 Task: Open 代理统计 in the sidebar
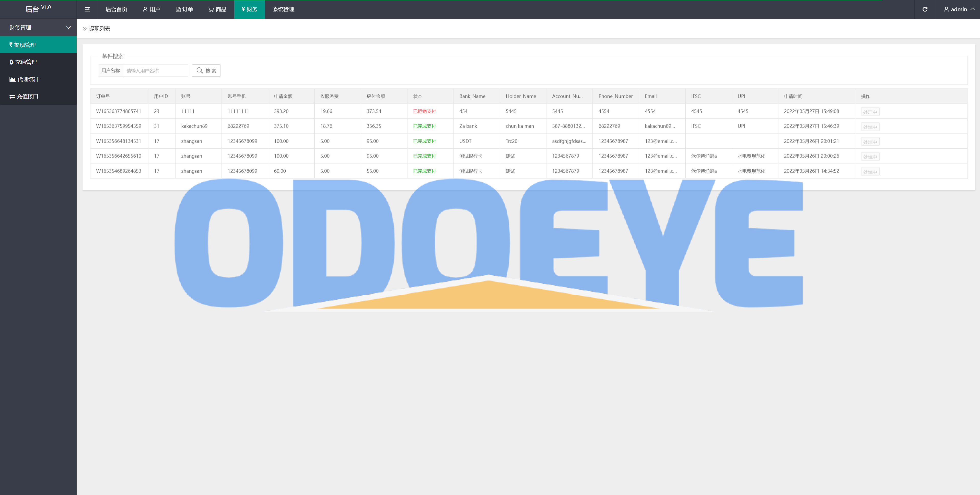(x=38, y=79)
